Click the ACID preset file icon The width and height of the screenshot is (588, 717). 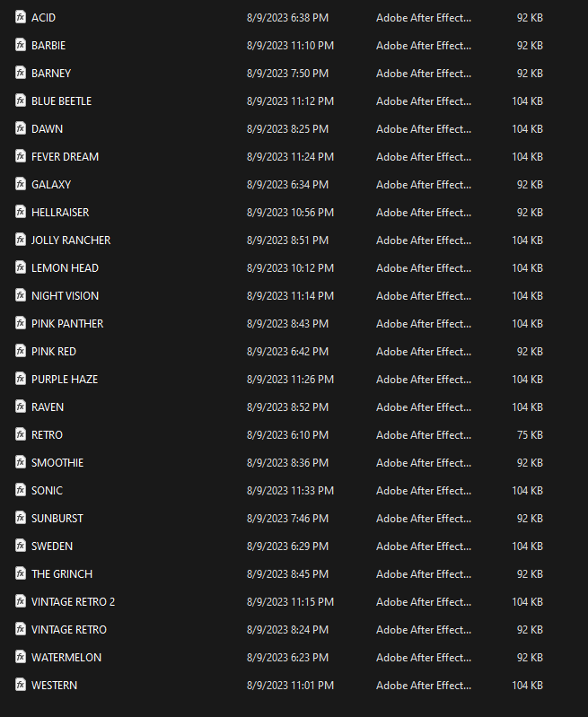(20, 17)
